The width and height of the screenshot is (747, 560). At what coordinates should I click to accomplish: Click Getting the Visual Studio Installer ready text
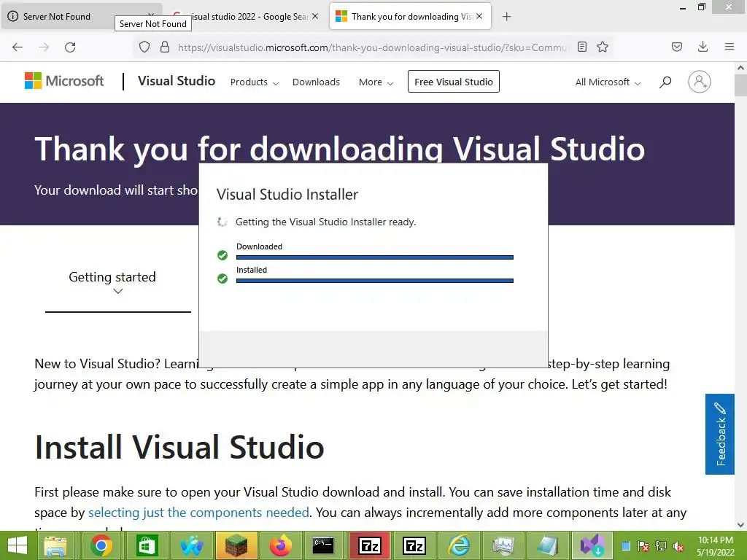[x=326, y=222]
